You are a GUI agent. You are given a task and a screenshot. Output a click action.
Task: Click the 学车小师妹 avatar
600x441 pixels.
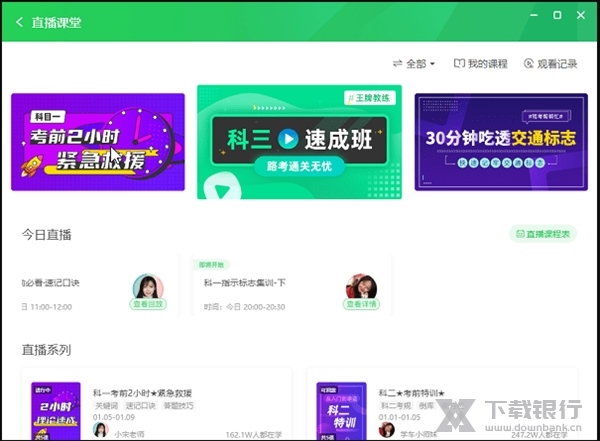(x=386, y=430)
